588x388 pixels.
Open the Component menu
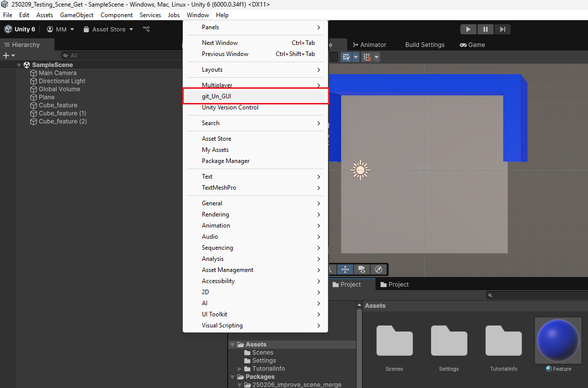click(x=117, y=15)
